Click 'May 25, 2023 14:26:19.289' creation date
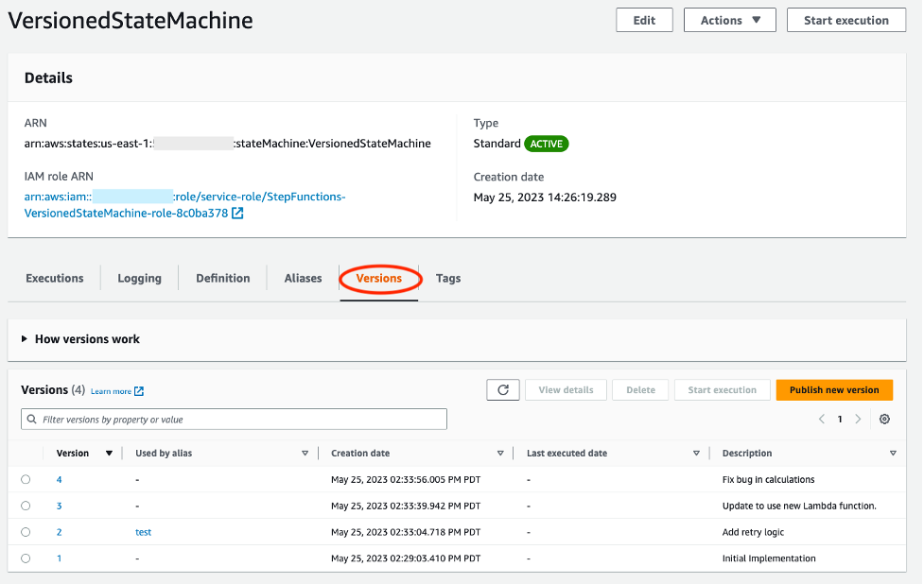 (x=545, y=198)
